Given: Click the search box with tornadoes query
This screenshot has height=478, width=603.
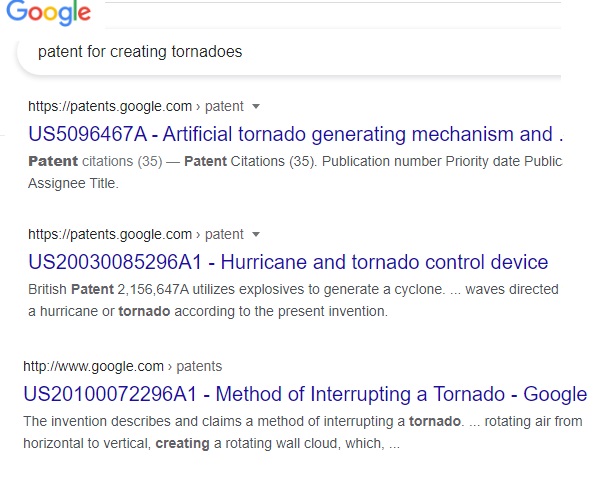Looking at the screenshot, I should (x=288, y=52).
